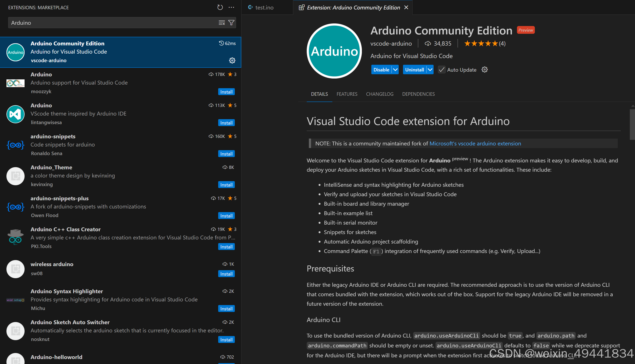
Task: Click the large Arduino extension logo
Action: [334, 51]
